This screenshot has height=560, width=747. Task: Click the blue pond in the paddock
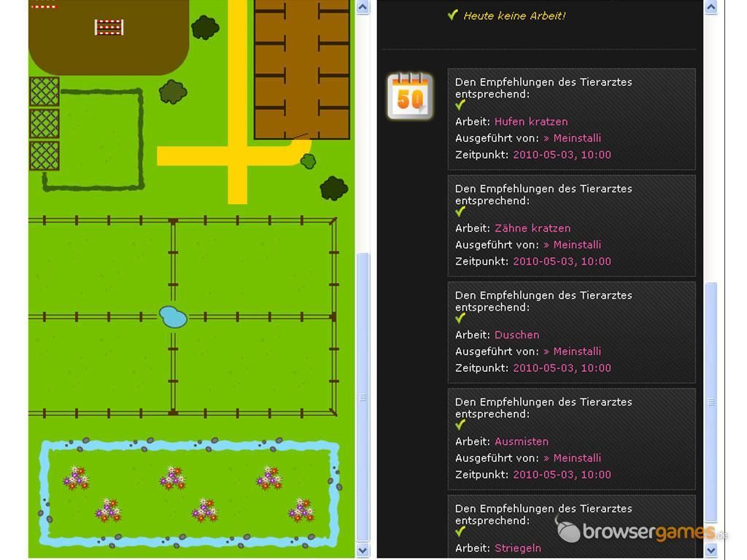pyautogui.click(x=172, y=316)
